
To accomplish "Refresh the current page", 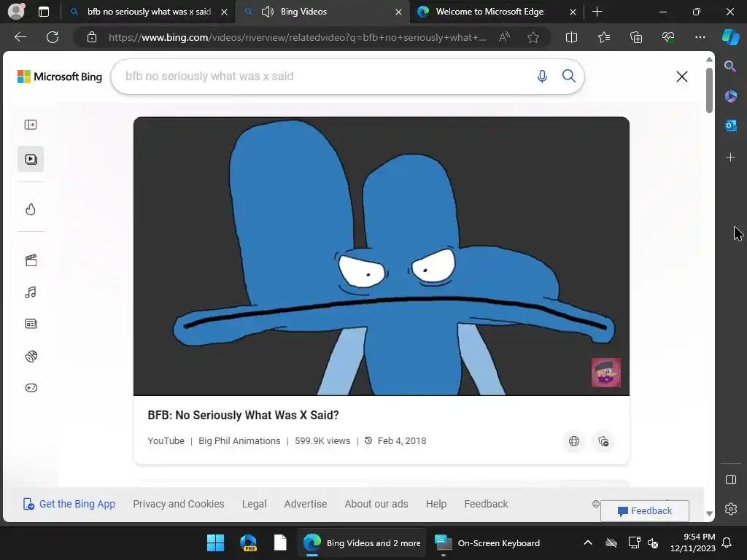I will coord(53,37).
